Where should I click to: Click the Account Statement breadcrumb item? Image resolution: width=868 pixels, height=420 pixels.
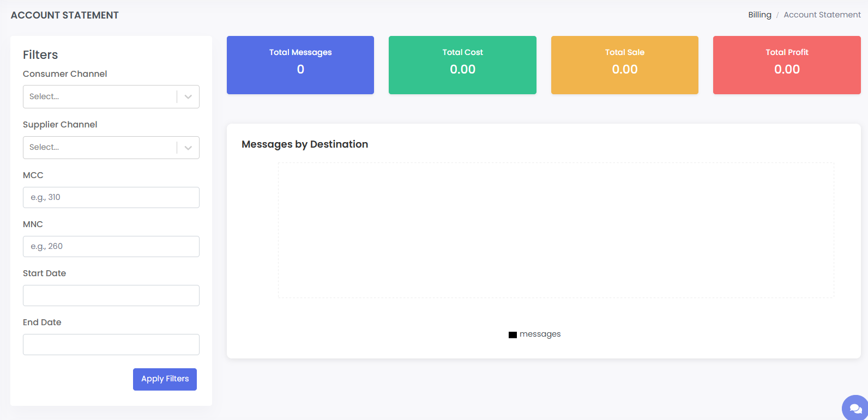tap(822, 15)
